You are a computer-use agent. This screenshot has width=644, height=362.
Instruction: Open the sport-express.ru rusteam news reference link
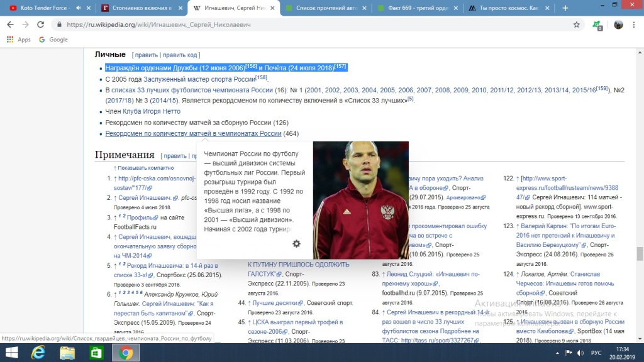click(567, 188)
